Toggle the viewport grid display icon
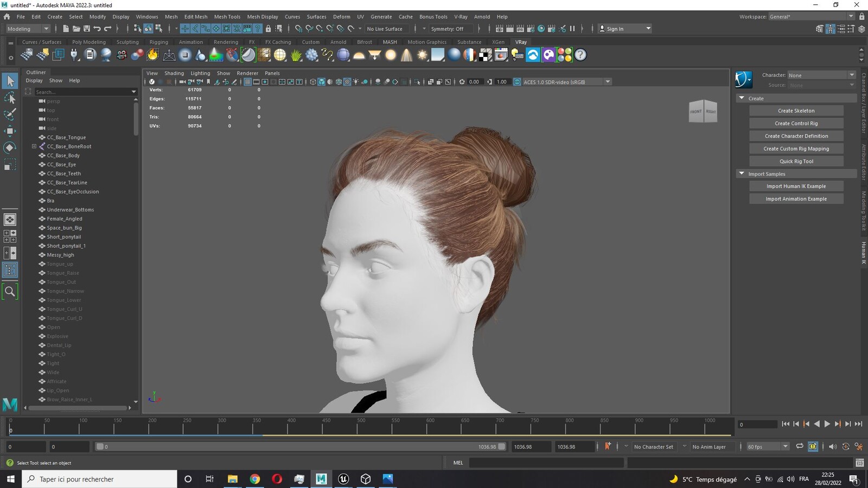The width and height of the screenshot is (868, 488). [x=247, y=82]
